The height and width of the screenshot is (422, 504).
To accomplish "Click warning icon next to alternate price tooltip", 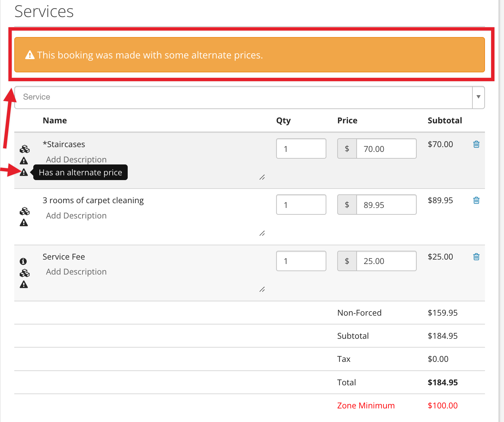I will click(24, 172).
